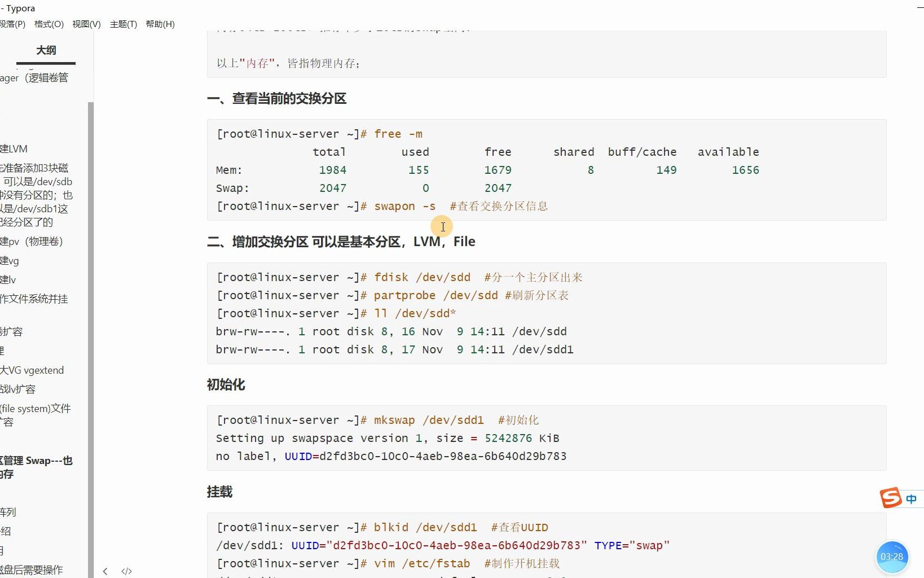This screenshot has height=578, width=924.
Task: Open the 主题(T) menu
Action: pos(124,24)
